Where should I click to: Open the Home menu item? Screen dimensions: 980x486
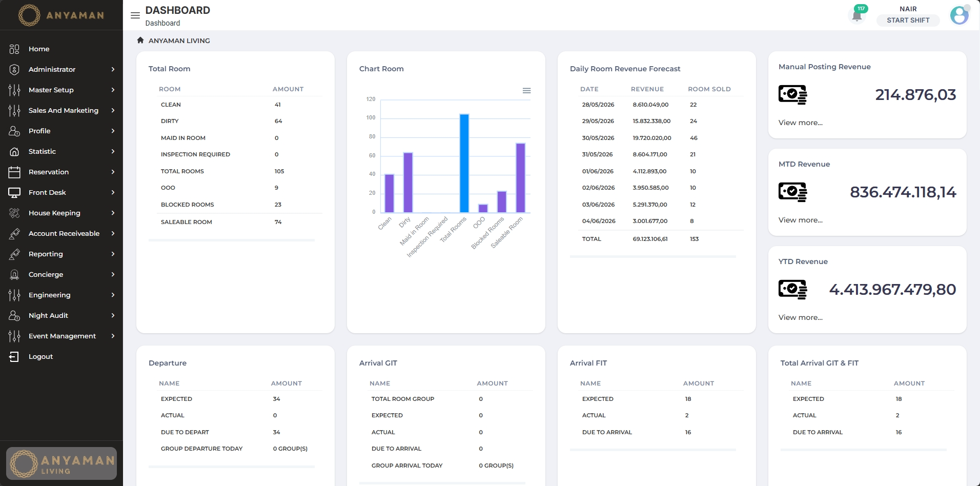click(x=62, y=49)
